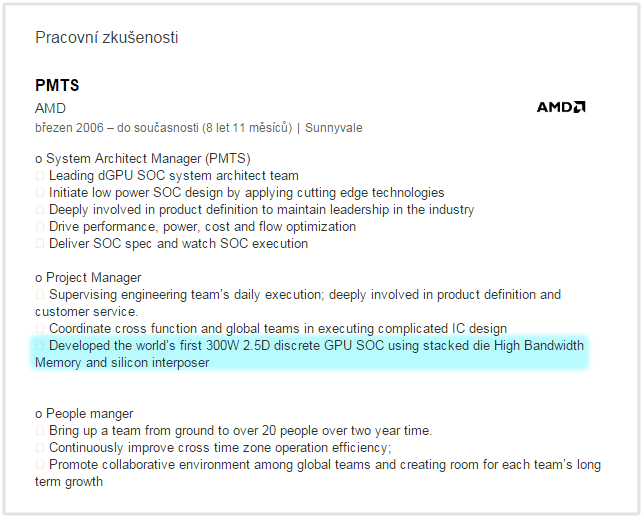Click the Memory and silicon interposer text

[122, 363]
